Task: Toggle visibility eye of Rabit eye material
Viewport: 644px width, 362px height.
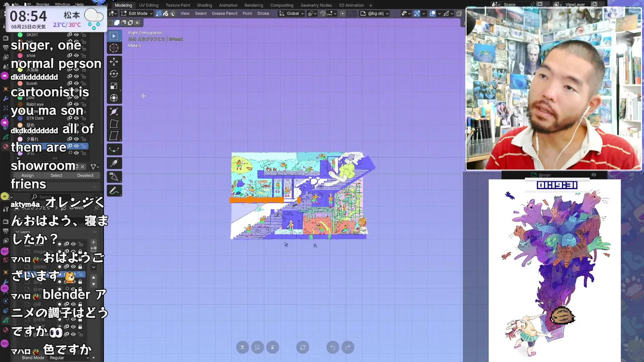Action: pyautogui.click(x=76, y=104)
